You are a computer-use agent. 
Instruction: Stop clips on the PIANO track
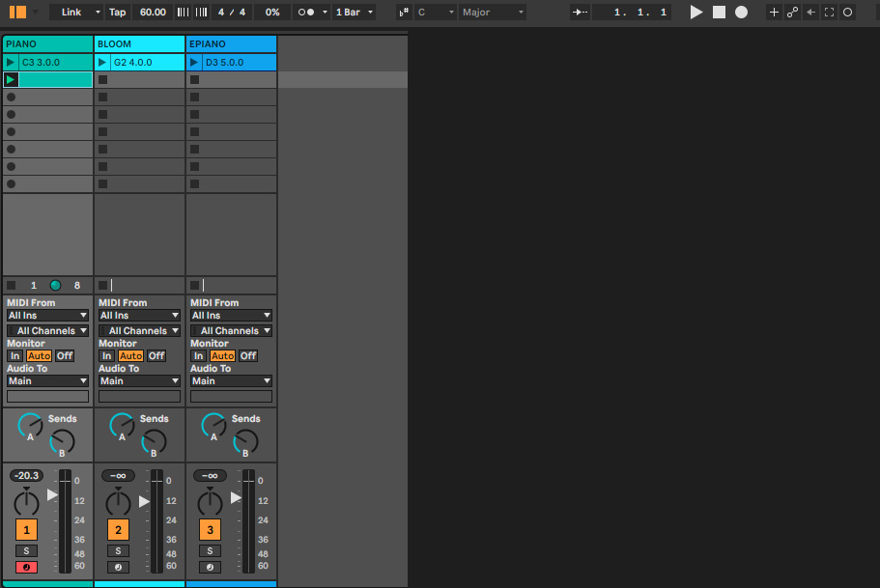coord(12,285)
